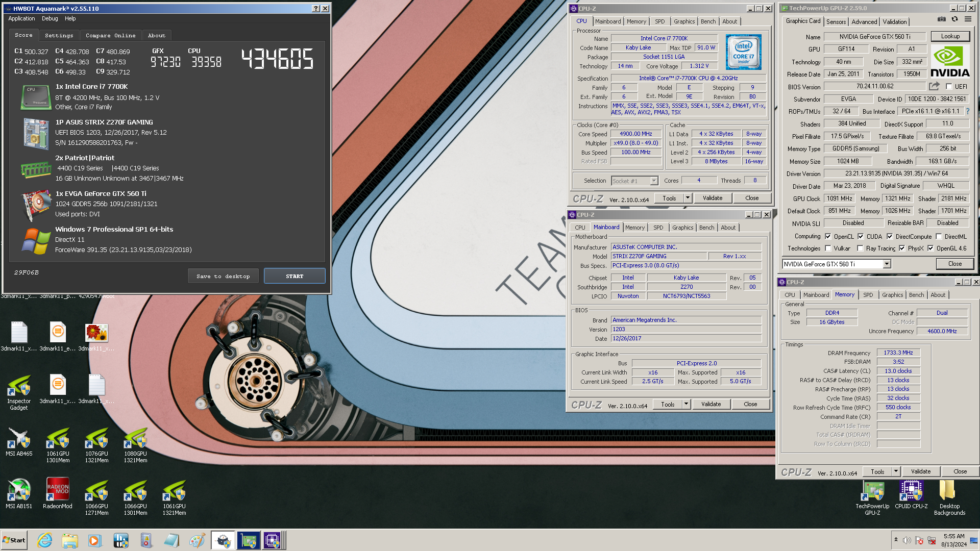
Task: Open Inspector Gadget desktop shortcut
Action: pyautogui.click(x=19, y=392)
